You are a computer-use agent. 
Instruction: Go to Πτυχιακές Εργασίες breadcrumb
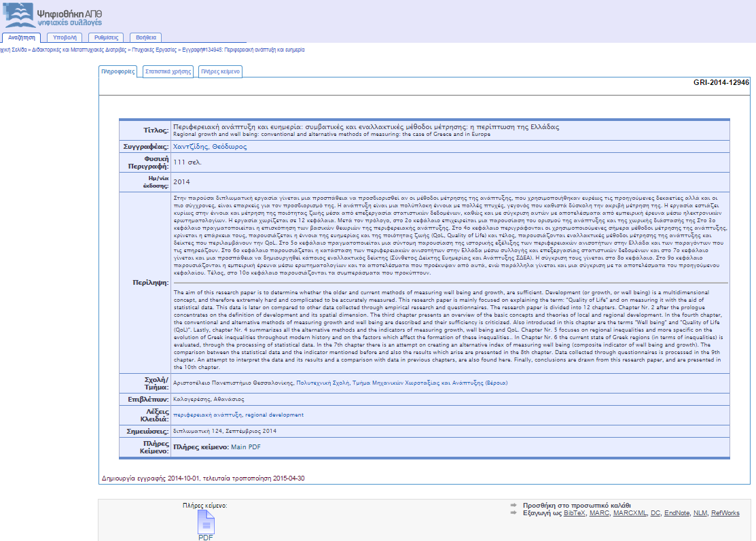click(154, 50)
